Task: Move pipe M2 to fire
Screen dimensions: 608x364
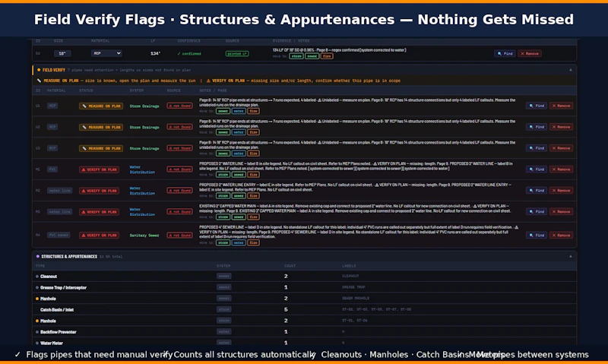Action: click(254, 196)
